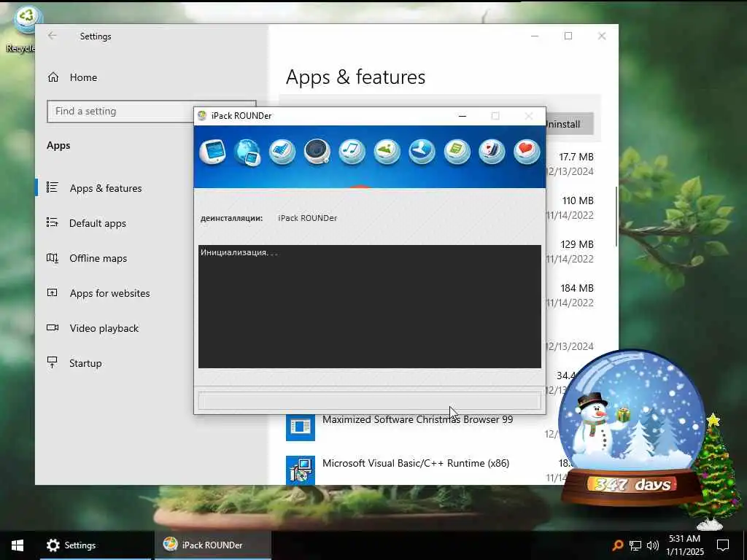Click the Uninstall button in Settings
This screenshot has width=747, height=560.
(x=569, y=124)
